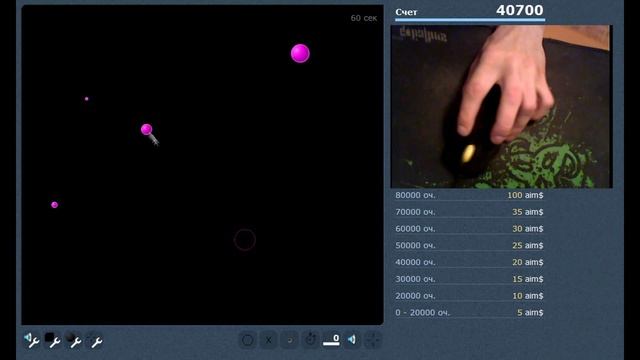This screenshot has height=360, width=640.
Task: Click the 40000 оч. reward row
Action: click(469, 262)
